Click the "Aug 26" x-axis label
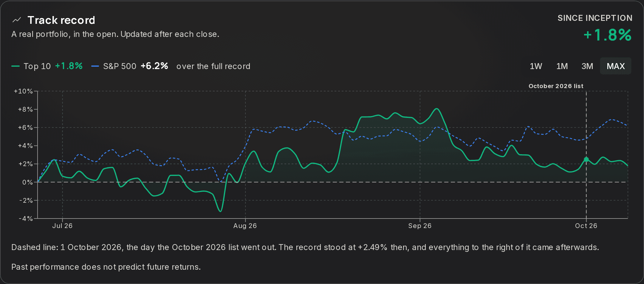This screenshot has width=644, height=284. click(245, 226)
